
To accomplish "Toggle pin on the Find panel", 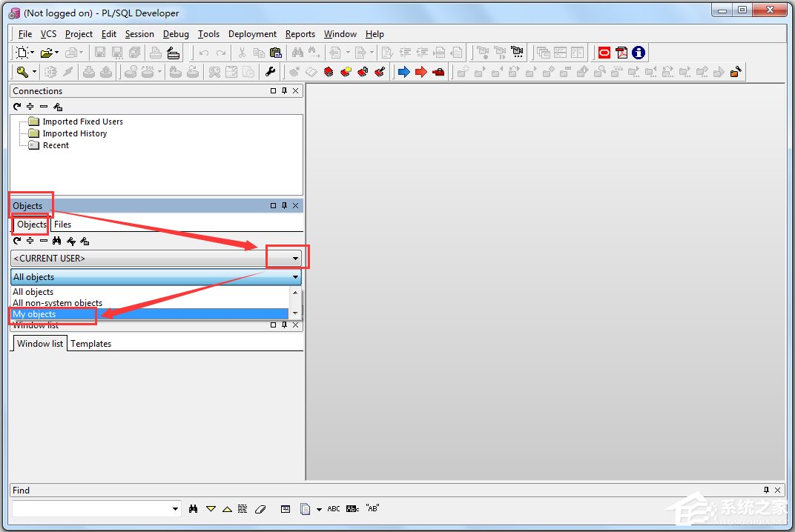I will [x=766, y=491].
